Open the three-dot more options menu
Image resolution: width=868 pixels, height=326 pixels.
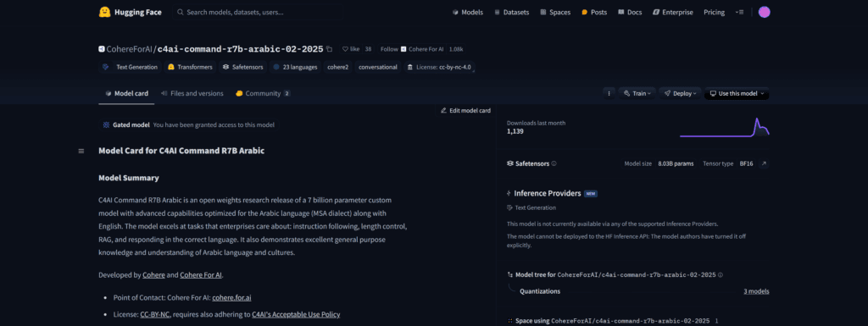[x=609, y=93]
